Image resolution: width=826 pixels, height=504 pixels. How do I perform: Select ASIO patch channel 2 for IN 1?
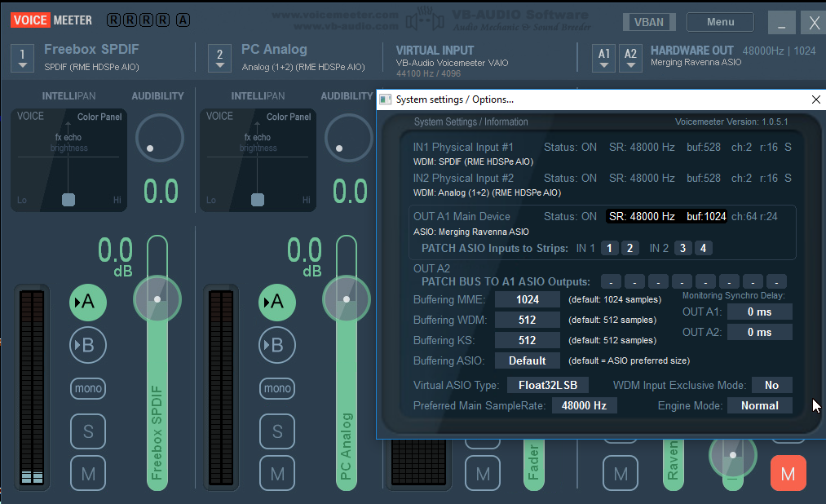coord(629,248)
